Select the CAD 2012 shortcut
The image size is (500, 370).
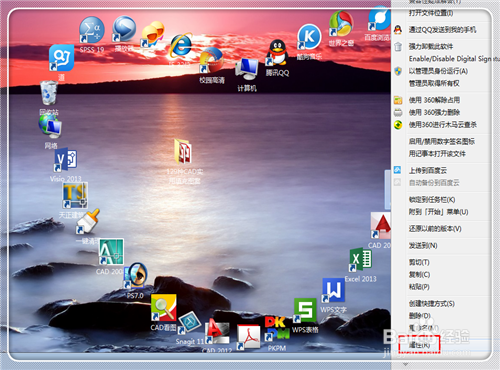click(217, 335)
